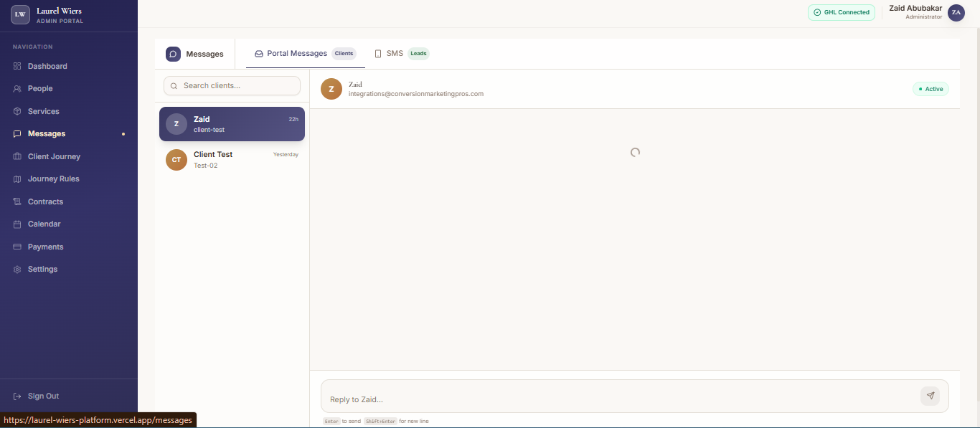Click the Client Journey icon

[x=16, y=156]
